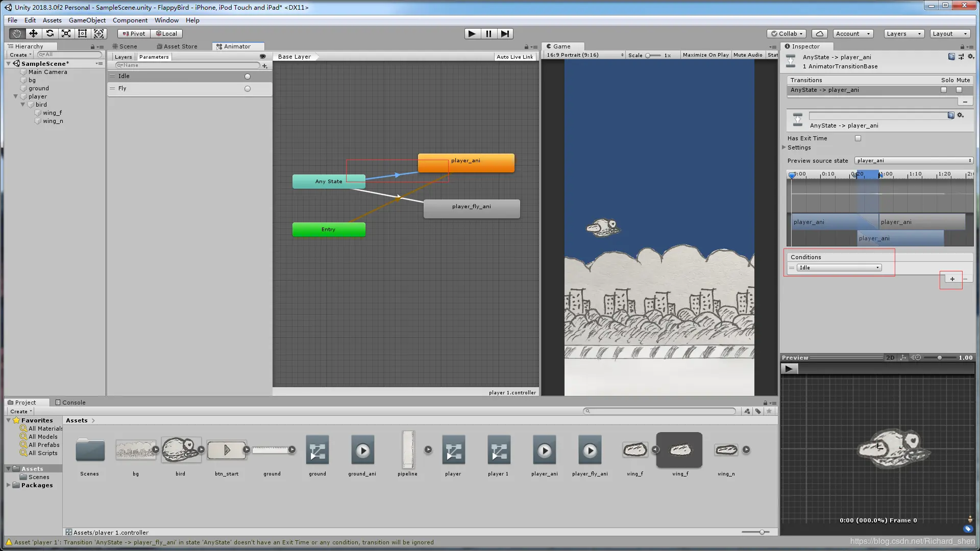Viewport: 980px width, 551px height.
Task: Click the Maximize On Play button
Action: [705, 55]
